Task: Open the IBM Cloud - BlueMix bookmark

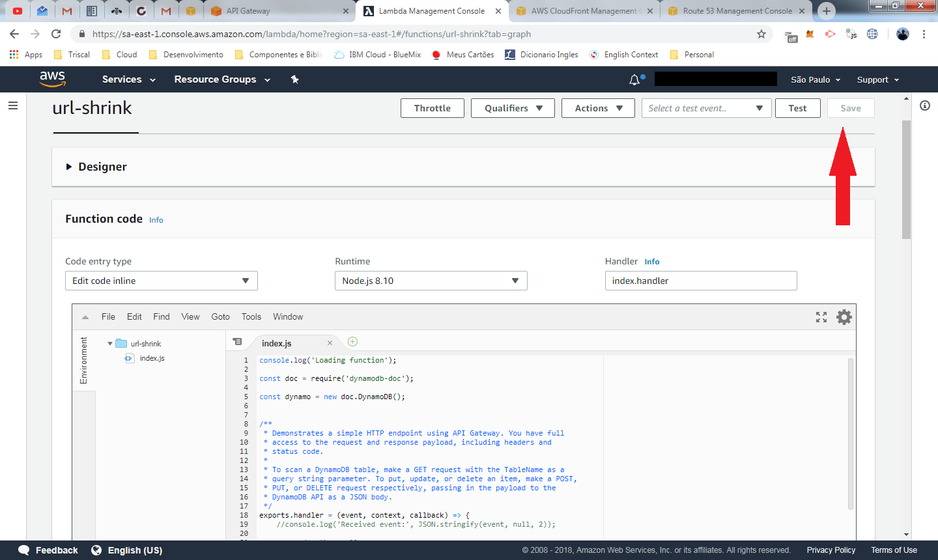Action: point(377,55)
